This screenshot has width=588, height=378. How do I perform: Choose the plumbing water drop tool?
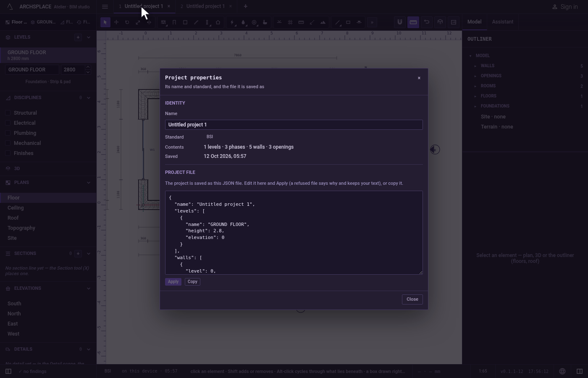[x=243, y=22]
